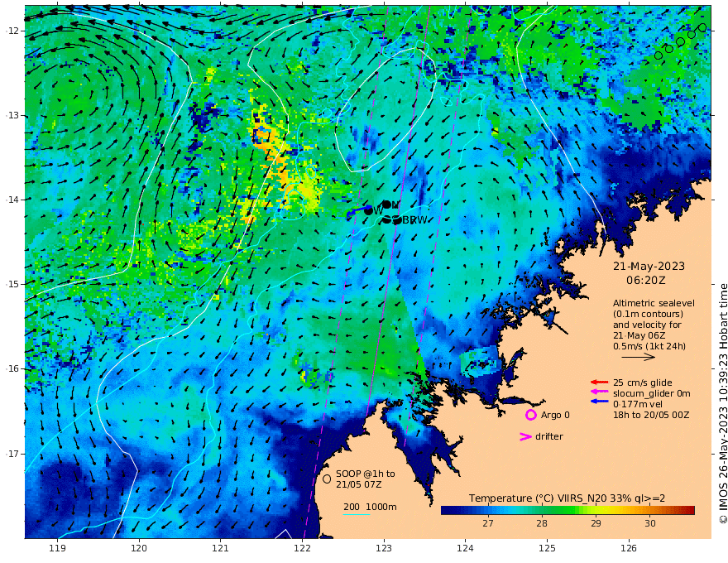Click the colorbar tick label 27
Image resolution: width=728 pixels, height=563 pixels.
[x=487, y=523]
